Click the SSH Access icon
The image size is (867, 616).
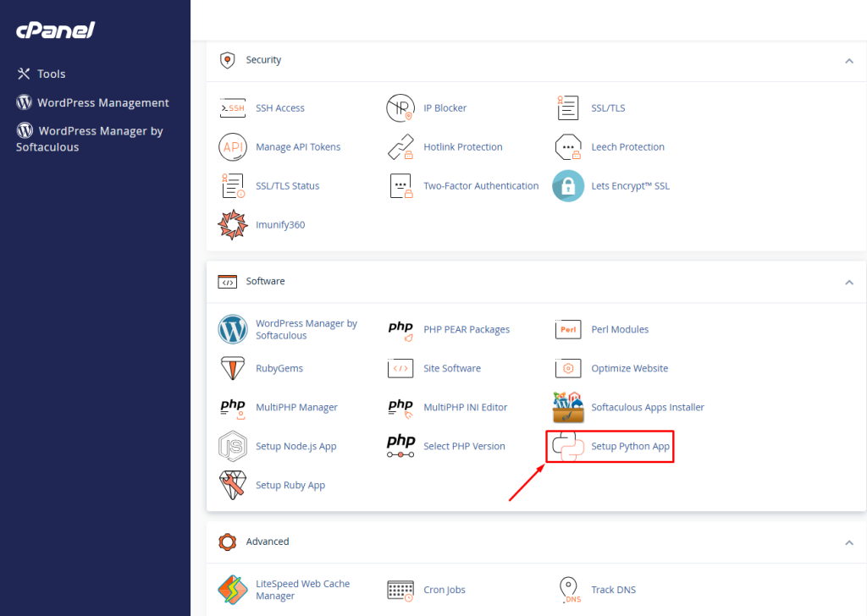coord(232,108)
